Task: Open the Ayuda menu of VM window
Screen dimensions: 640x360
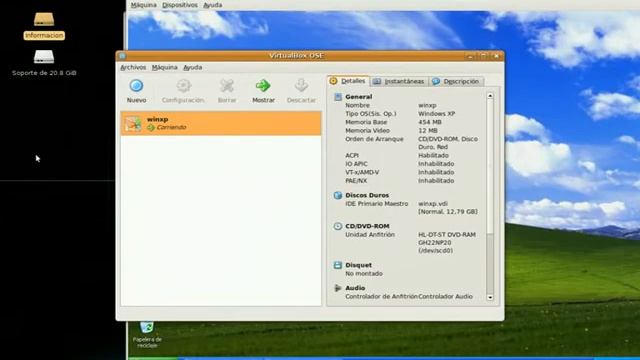Action: coord(213,5)
